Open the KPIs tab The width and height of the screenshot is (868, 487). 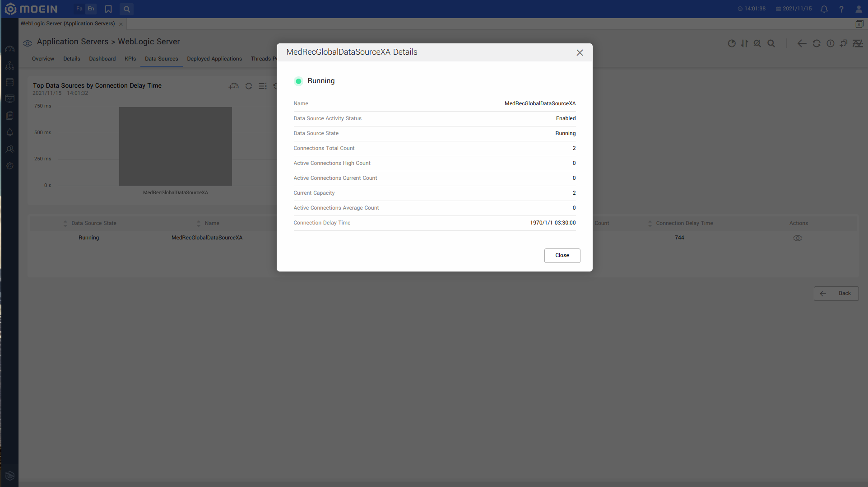pyautogui.click(x=130, y=59)
